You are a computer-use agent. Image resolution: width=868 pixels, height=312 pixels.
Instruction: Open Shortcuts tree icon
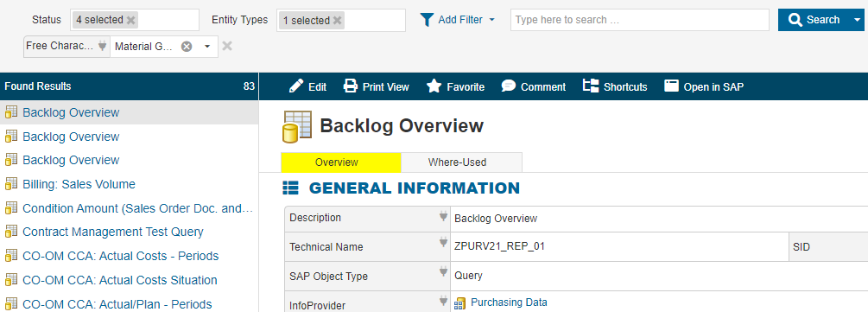pyautogui.click(x=591, y=86)
